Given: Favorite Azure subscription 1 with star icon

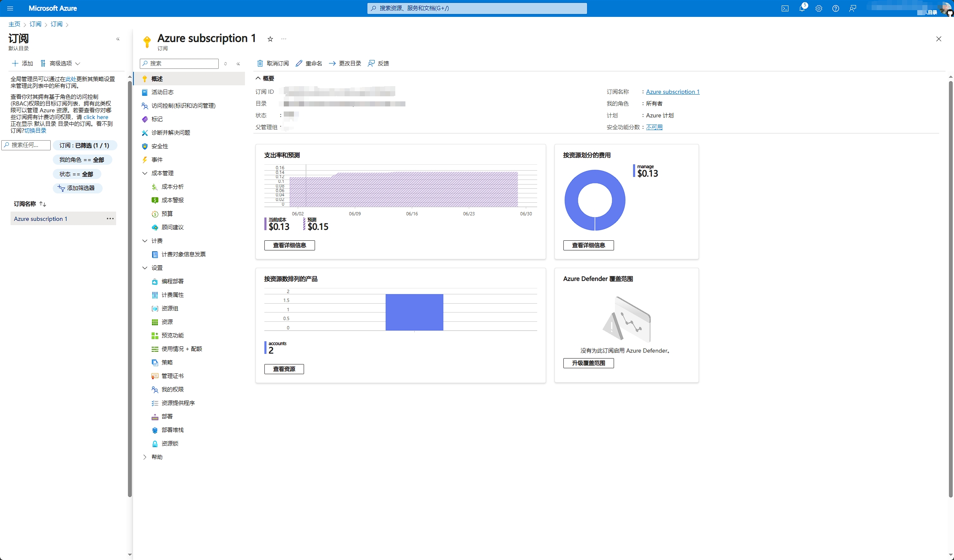Looking at the screenshot, I should pos(270,39).
